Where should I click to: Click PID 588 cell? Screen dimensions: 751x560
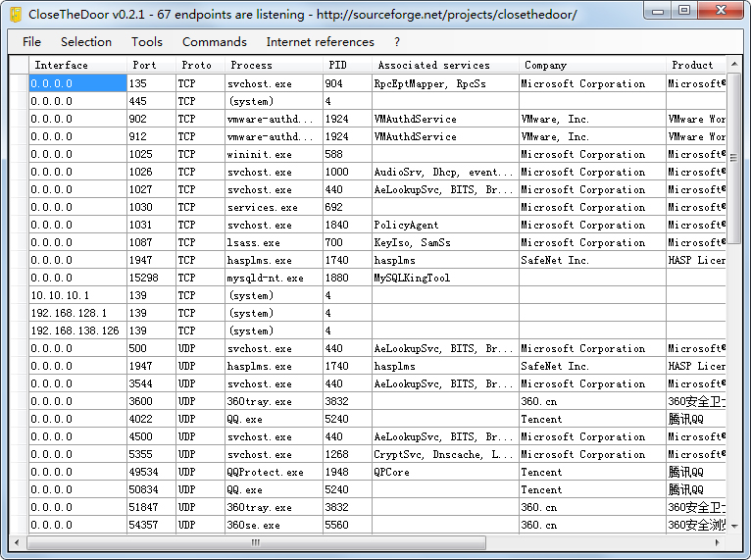(x=347, y=154)
